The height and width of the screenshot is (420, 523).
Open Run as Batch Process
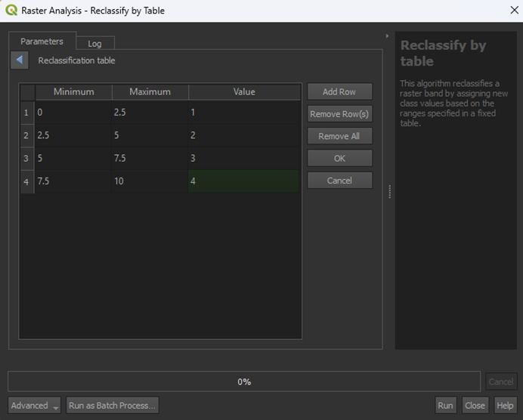coord(113,406)
